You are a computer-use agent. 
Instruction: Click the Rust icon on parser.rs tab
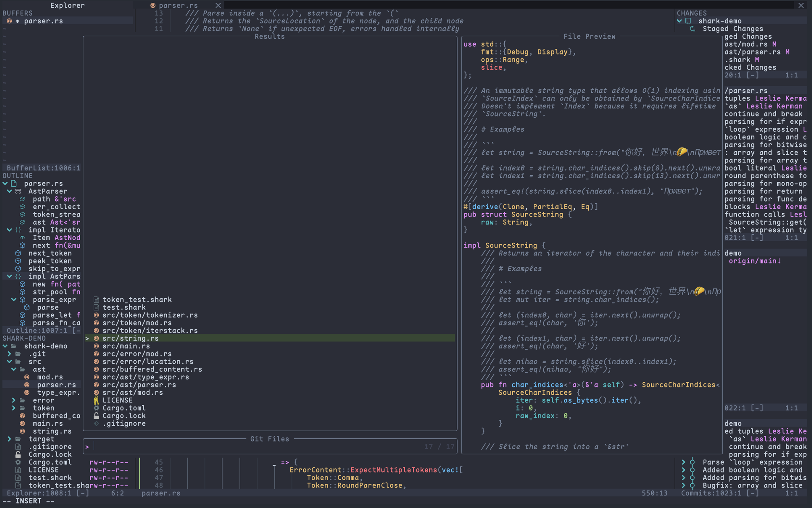(x=153, y=5)
